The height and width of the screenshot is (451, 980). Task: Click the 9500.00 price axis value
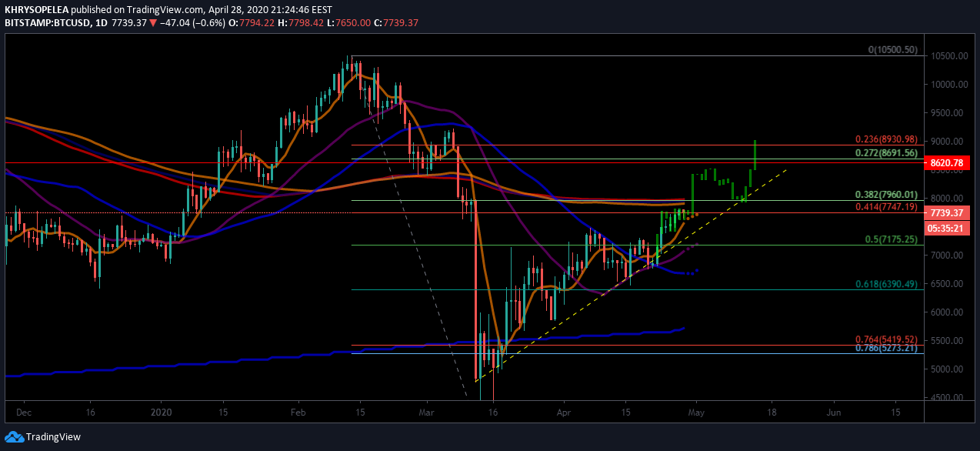click(x=945, y=113)
